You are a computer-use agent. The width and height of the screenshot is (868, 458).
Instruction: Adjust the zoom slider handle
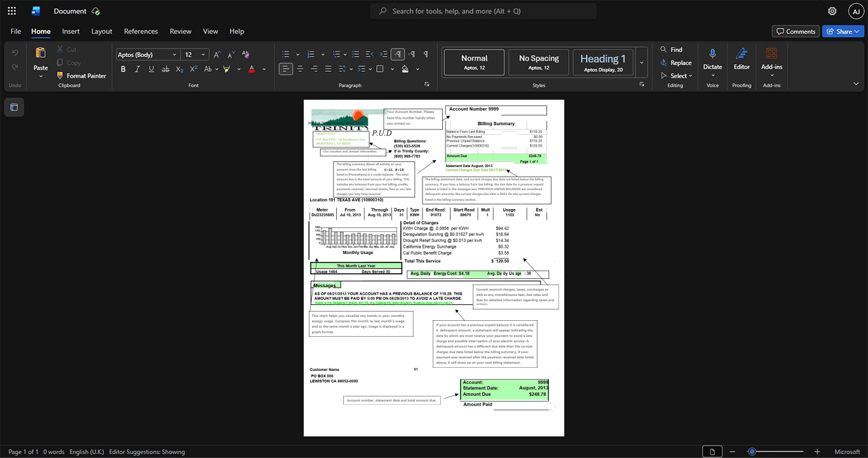tap(752, 452)
